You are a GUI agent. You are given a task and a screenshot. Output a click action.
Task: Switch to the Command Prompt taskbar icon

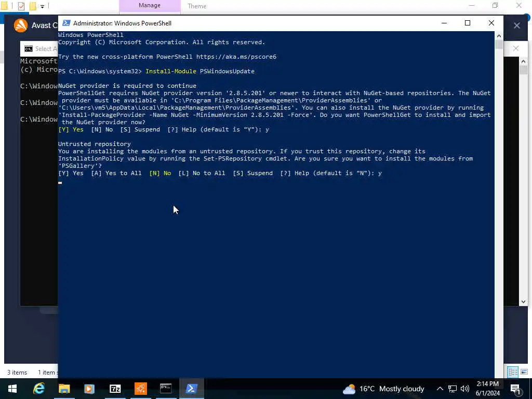166,388
